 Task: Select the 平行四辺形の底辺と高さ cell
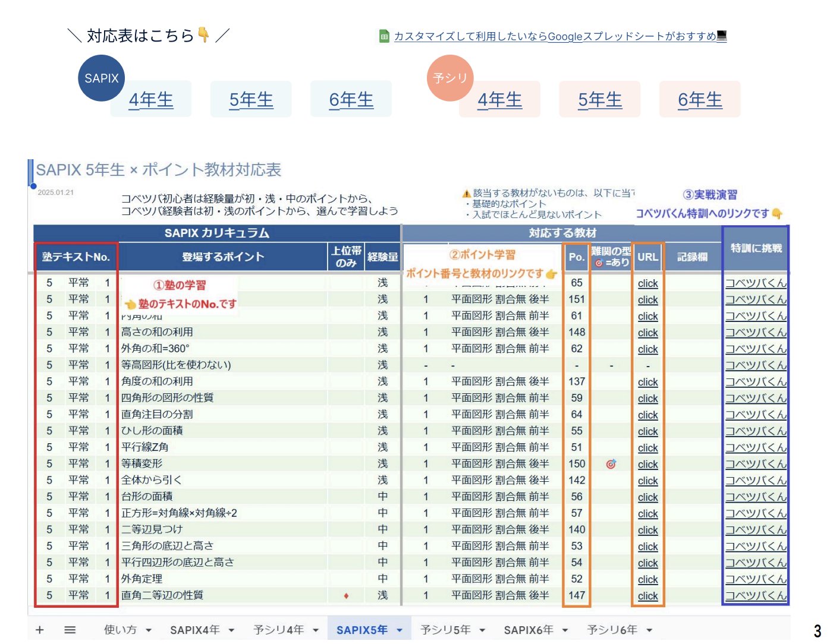[x=224, y=563]
